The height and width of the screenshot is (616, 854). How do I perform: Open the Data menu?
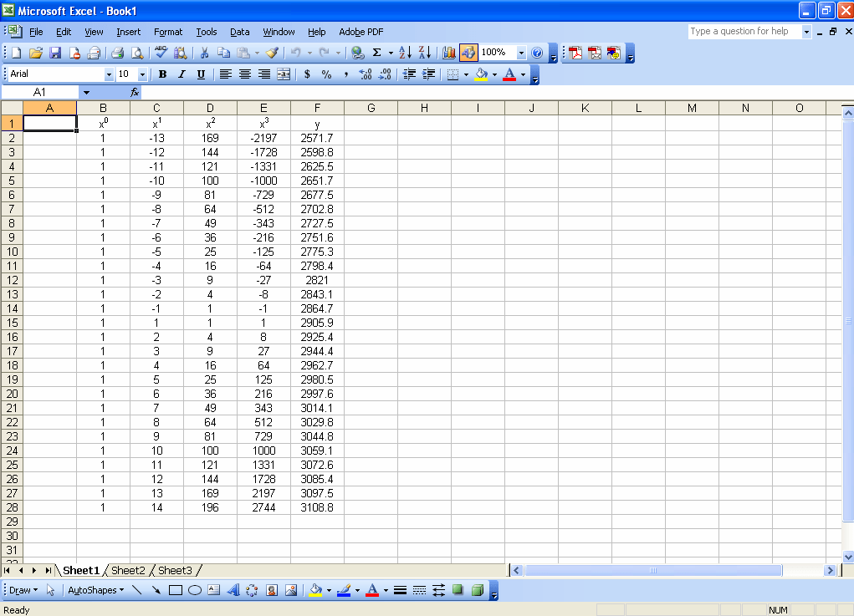coord(239,32)
